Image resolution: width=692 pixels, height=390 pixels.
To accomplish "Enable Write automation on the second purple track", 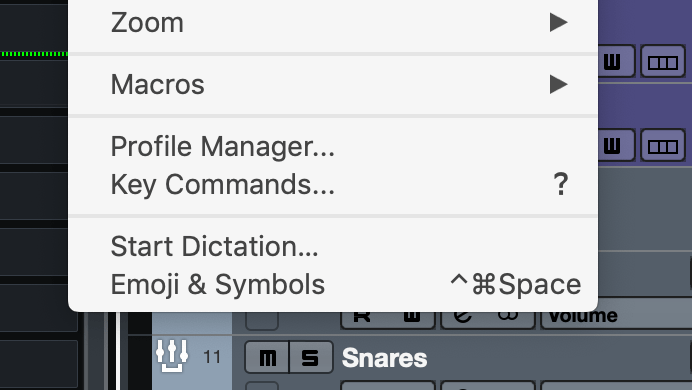I will 616,145.
